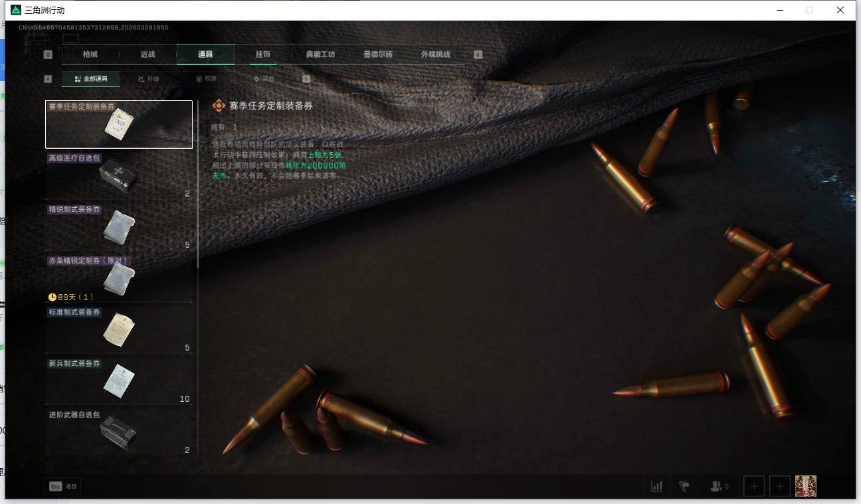Select the 标准制式装备券 item card

tap(119, 329)
